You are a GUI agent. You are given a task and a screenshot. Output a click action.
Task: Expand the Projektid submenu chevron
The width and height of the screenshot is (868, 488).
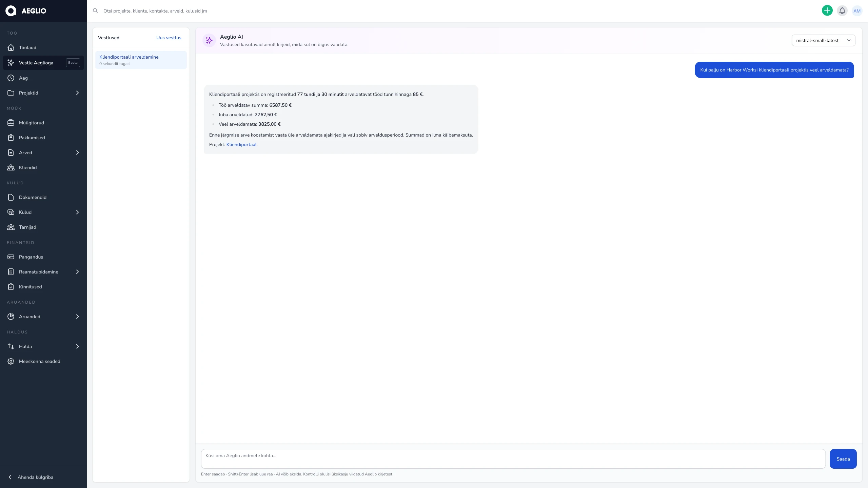(x=77, y=93)
